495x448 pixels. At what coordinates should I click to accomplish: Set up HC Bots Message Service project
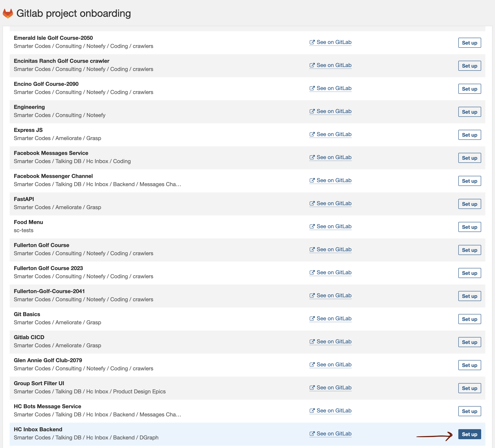click(469, 411)
